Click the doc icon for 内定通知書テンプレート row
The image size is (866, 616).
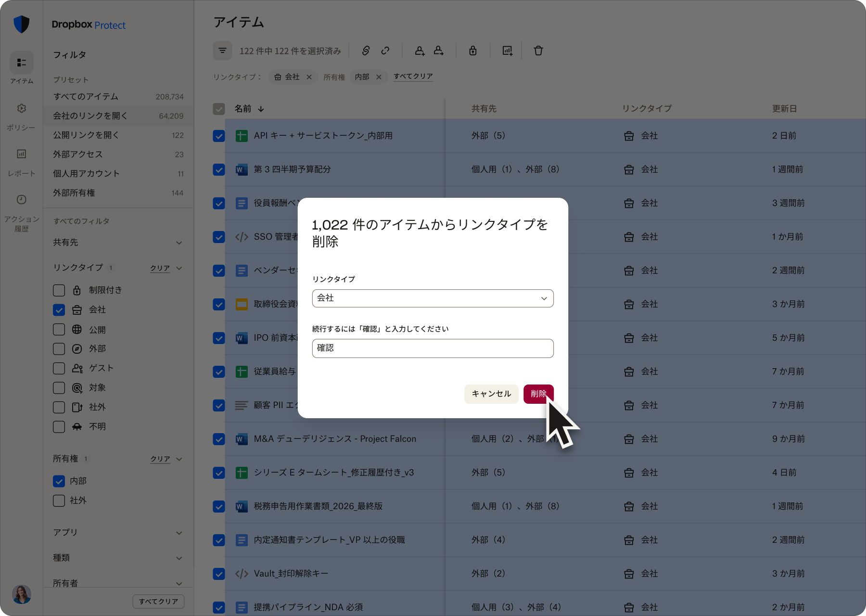tap(242, 540)
